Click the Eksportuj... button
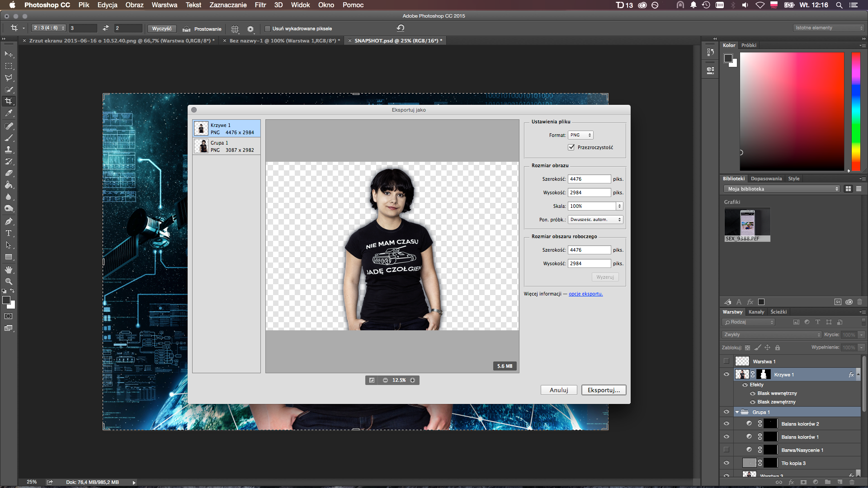Screen dimensions: 868x488 pyautogui.click(x=604, y=390)
